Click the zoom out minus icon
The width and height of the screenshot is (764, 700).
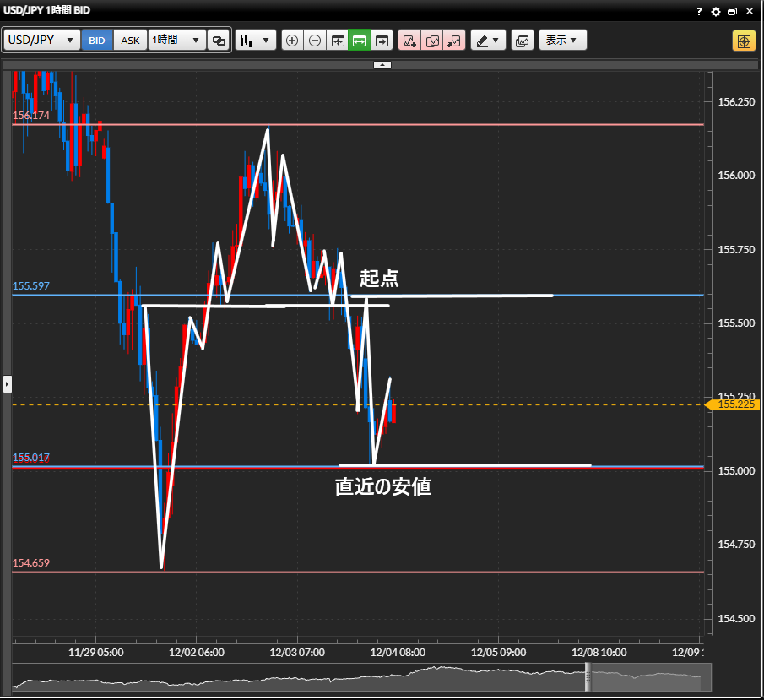coord(315,41)
